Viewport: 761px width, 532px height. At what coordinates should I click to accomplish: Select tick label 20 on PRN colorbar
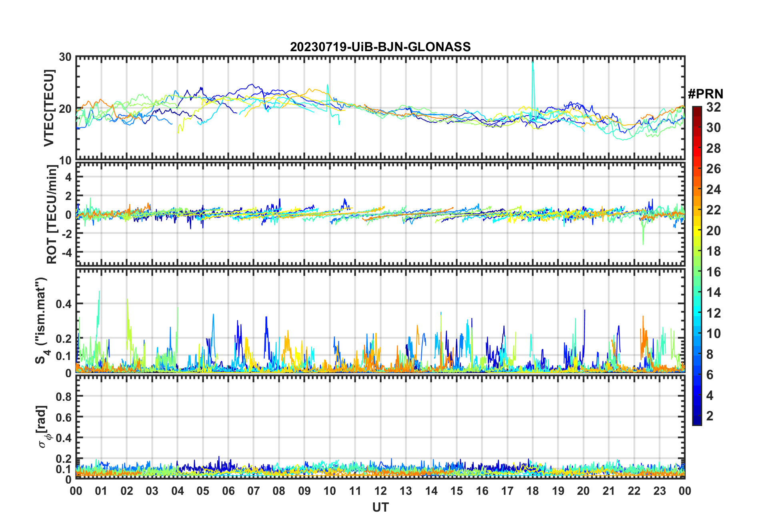pyautogui.click(x=713, y=231)
